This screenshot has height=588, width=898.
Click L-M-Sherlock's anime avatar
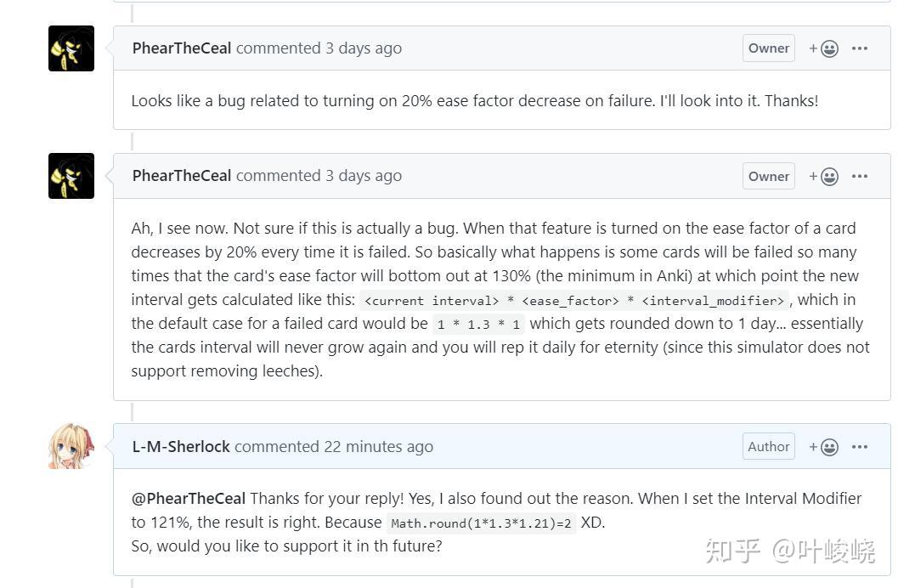71,446
